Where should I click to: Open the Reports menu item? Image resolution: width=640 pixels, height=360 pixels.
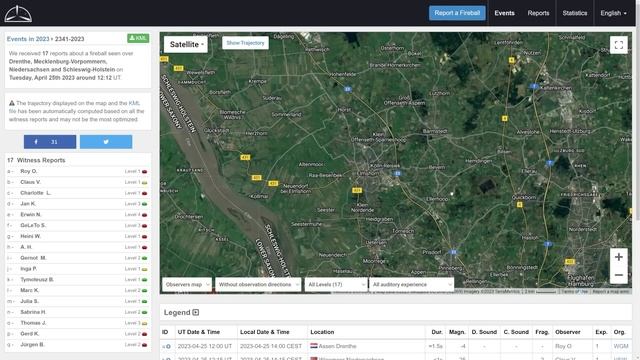click(x=538, y=13)
